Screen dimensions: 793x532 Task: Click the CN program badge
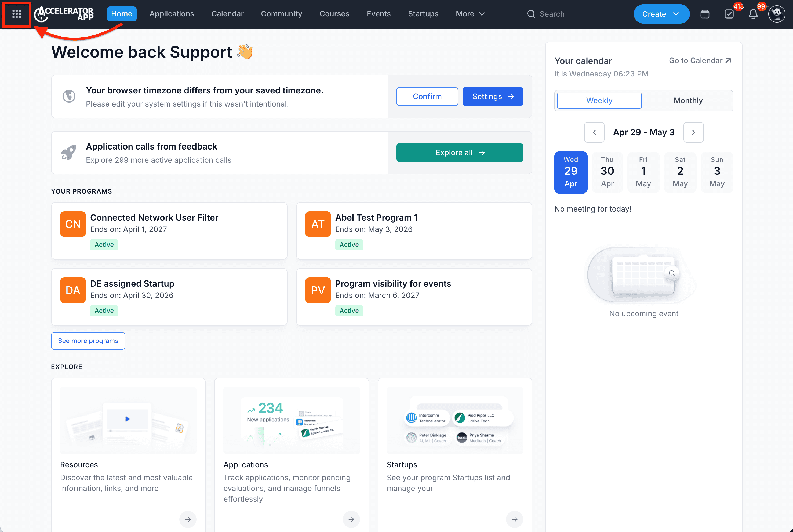pos(73,224)
